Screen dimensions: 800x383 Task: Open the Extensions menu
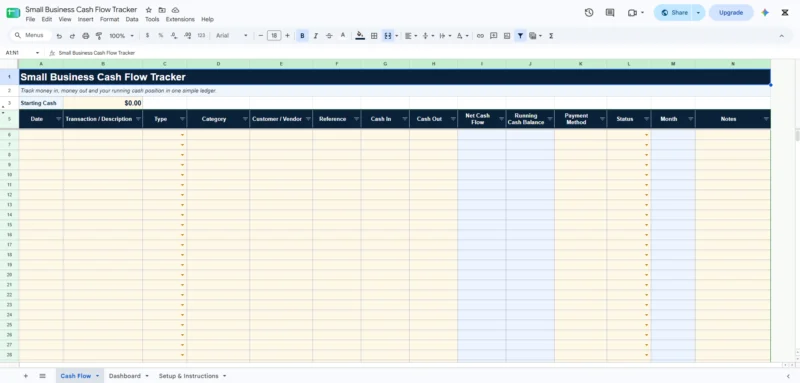click(x=180, y=19)
